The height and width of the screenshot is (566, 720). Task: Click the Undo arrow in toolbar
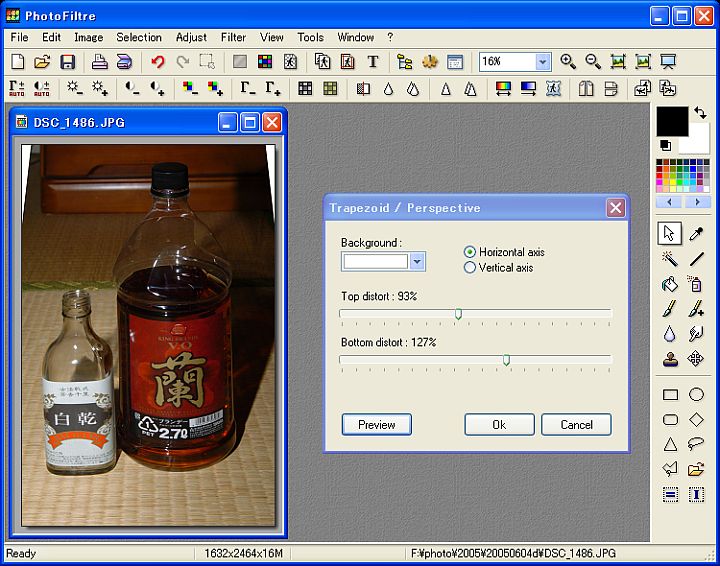coord(157,62)
